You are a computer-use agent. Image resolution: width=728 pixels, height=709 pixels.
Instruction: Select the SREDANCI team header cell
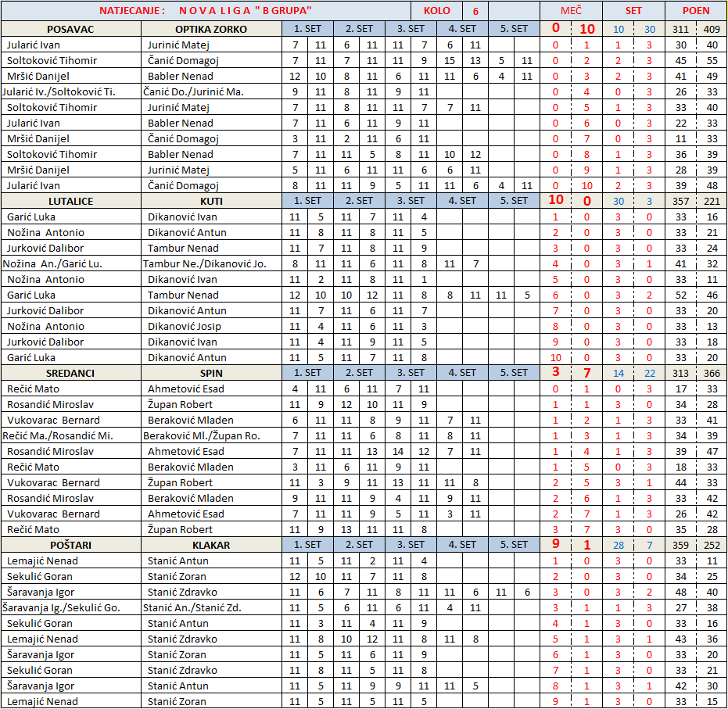point(70,373)
